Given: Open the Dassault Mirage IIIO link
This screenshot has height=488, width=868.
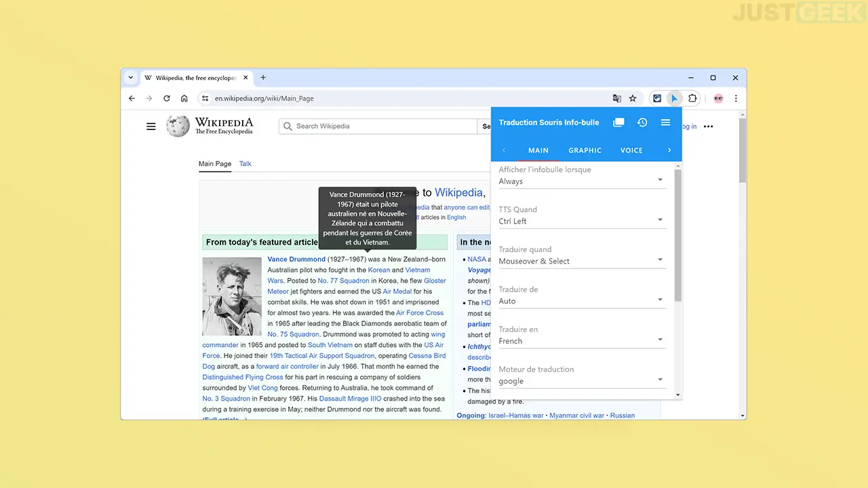Looking at the screenshot, I should coord(350,399).
